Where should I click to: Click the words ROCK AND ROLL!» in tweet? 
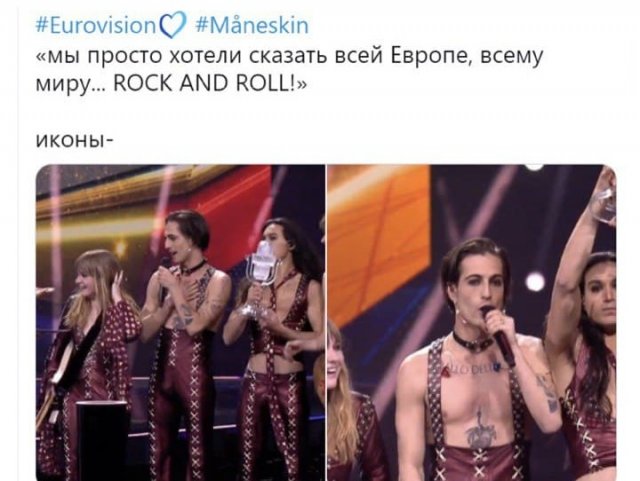[x=210, y=84]
